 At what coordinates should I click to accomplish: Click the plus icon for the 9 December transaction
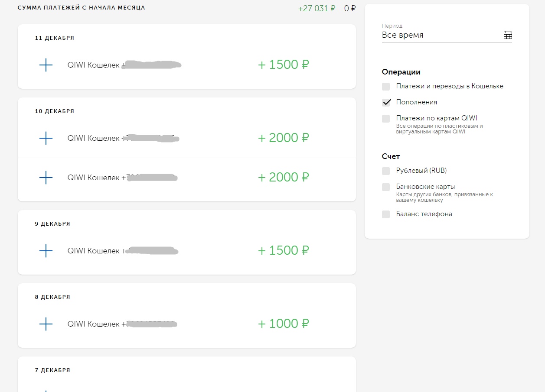(x=46, y=251)
